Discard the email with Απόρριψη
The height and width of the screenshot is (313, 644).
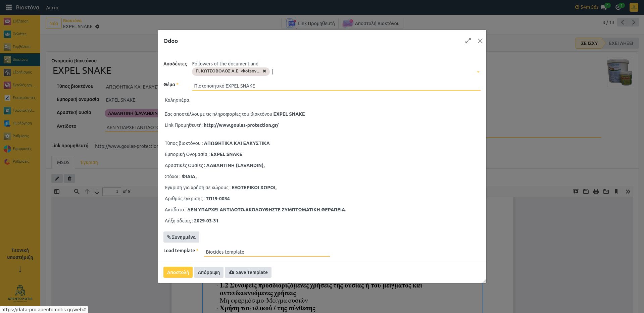tap(209, 272)
